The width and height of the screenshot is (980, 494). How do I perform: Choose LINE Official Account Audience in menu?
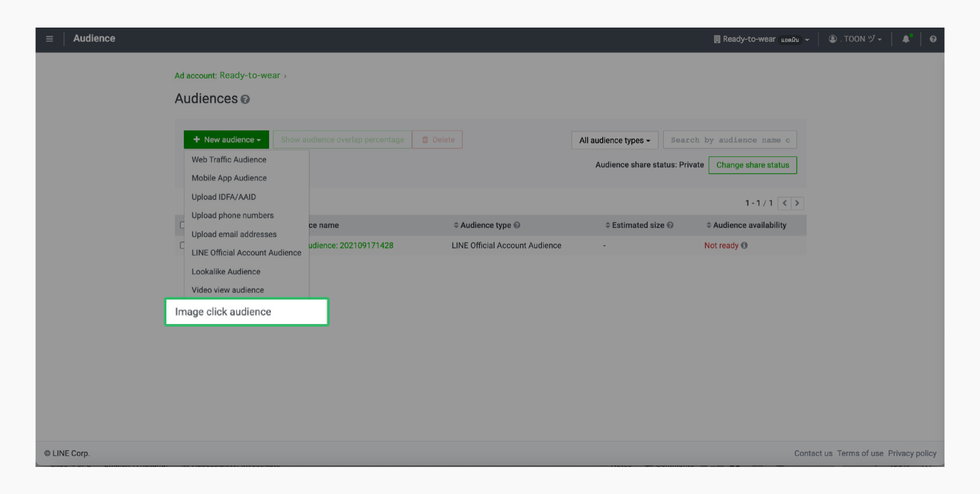tap(247, 253)
